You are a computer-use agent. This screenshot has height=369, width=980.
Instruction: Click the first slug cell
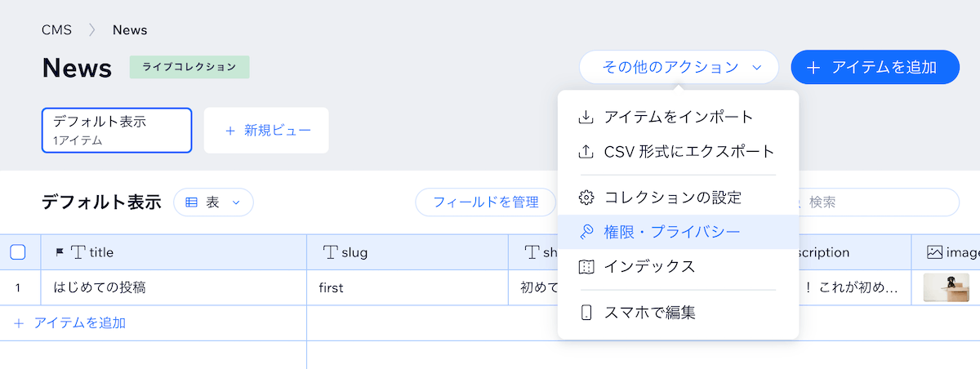tap(408, 287)
